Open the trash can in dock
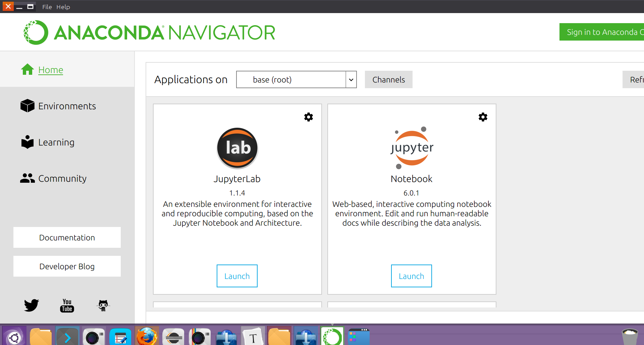This screenshot has width=644, height=345. (x=630, y=337)
